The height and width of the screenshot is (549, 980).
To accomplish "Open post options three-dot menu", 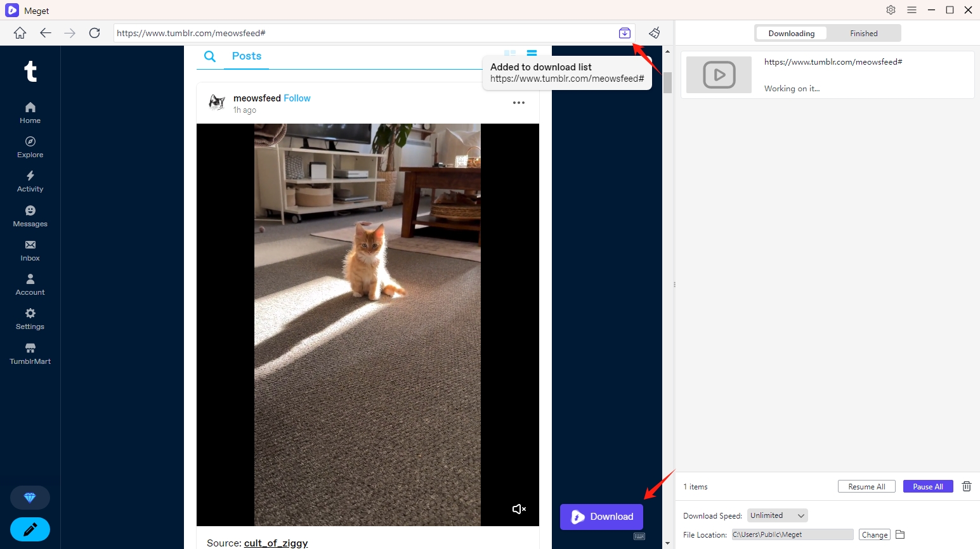I will [x=519, y=103].
